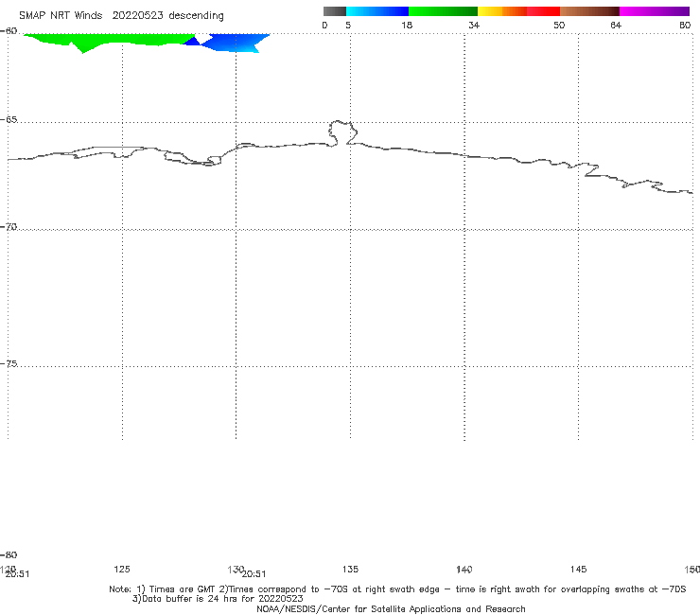This screenshot has width=700, height=615.
Task: Click the longitude axis label "140"
Action: (464, 569)
